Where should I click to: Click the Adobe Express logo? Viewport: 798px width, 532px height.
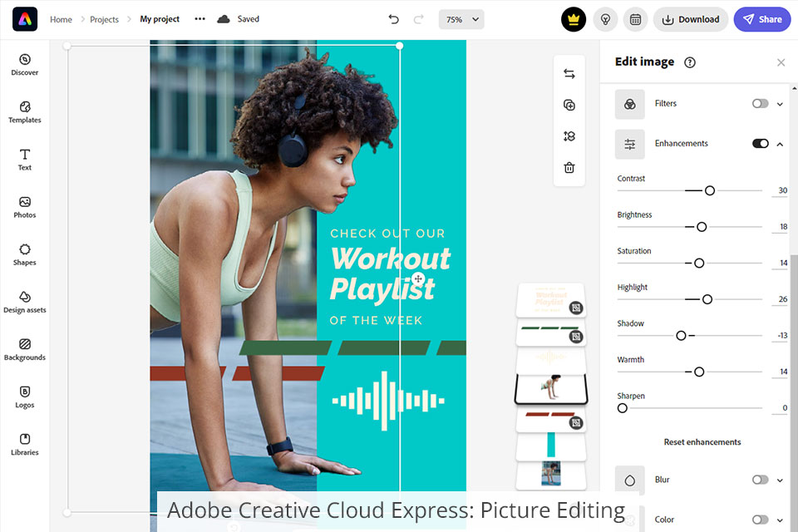click(x=25, y=19)
